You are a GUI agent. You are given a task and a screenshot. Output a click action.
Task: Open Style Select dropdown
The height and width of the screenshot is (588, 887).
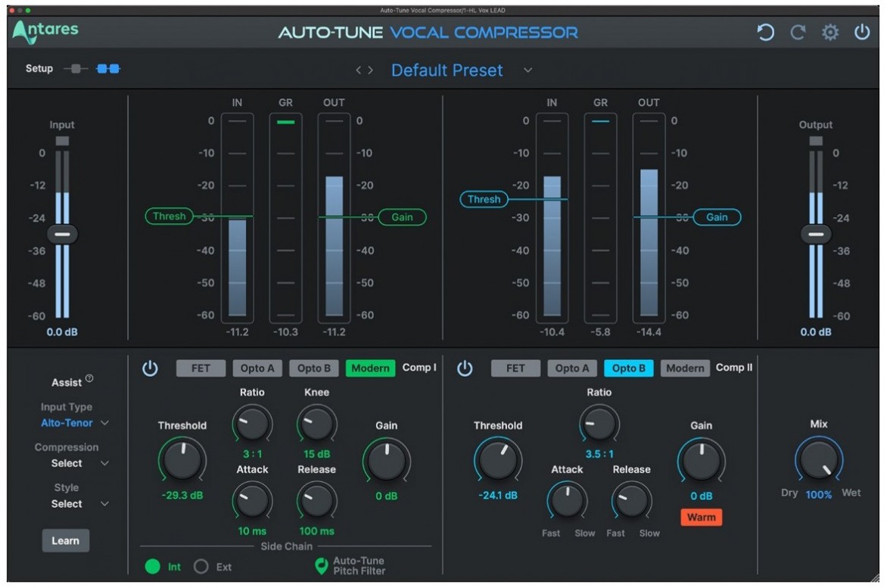(79, 504)
